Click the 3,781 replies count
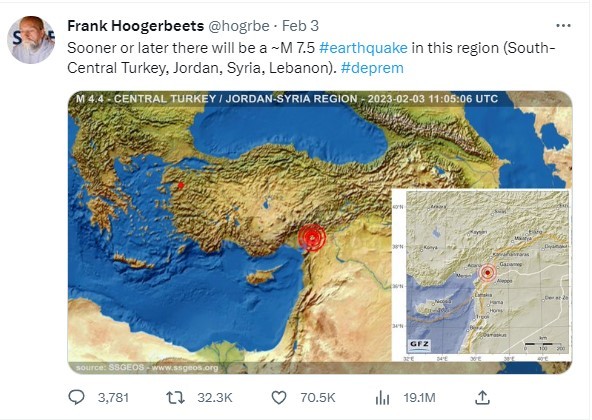 pyautogui.click(x=113, y=398)
